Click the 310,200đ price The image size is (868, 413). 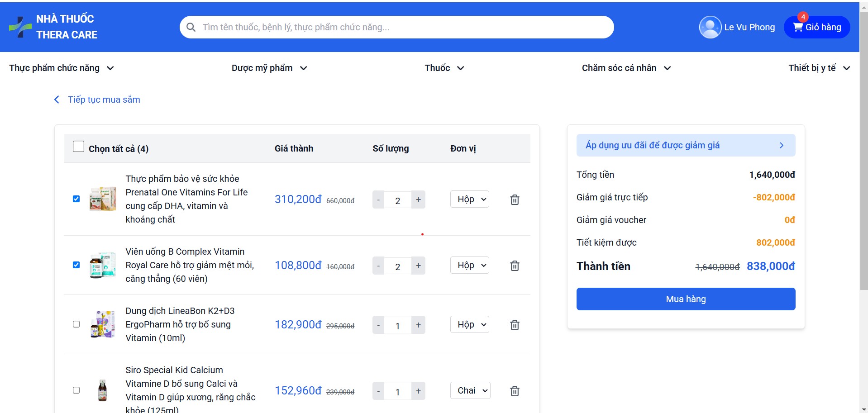coord(298,199)
